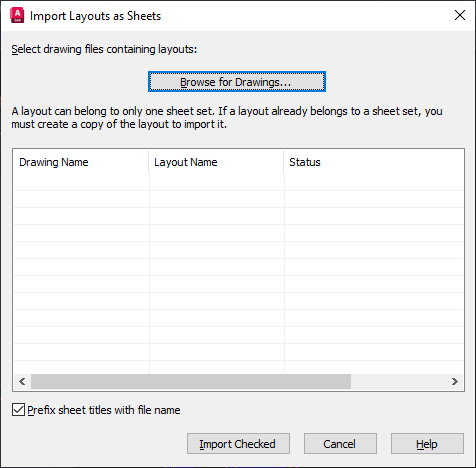Viewport: 476px width, 468px height.
Task: Click 'Select drawing files containing layouts' label
Action: (104, 49)
